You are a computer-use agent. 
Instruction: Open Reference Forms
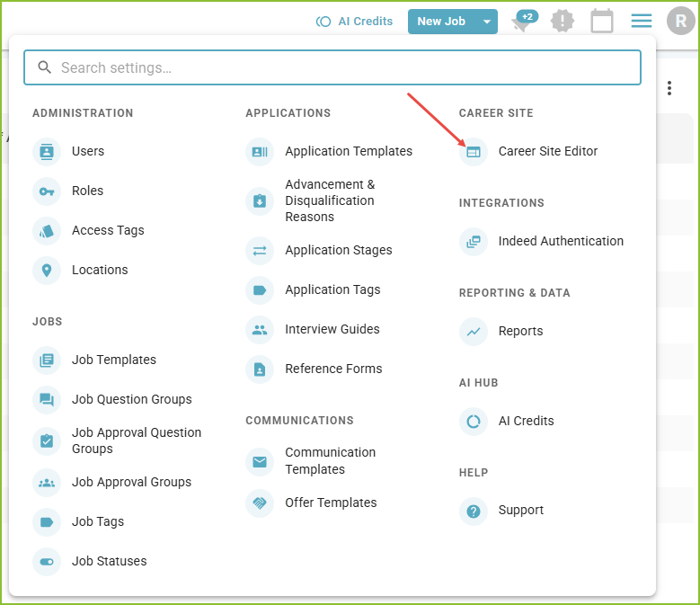click(x=333, y=369)
